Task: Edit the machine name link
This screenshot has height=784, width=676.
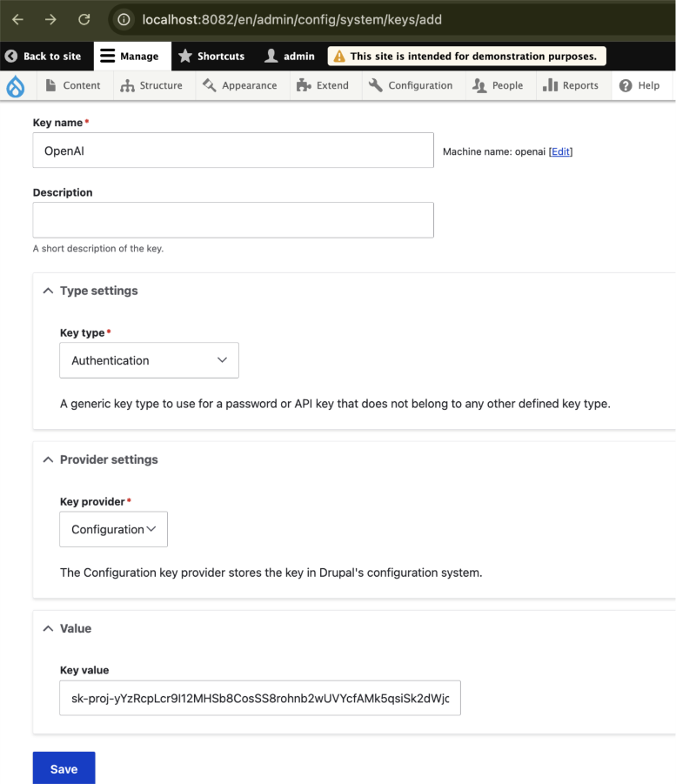Action: pos(560,151)
